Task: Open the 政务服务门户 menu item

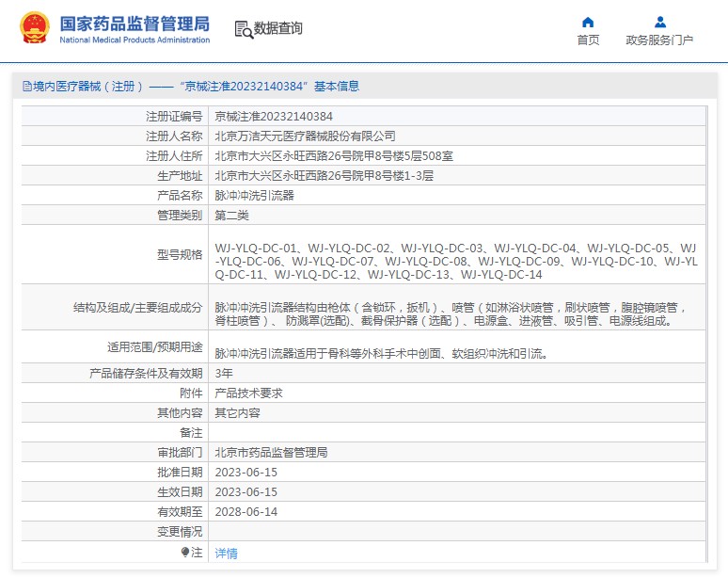Action: tap(659, 40)
